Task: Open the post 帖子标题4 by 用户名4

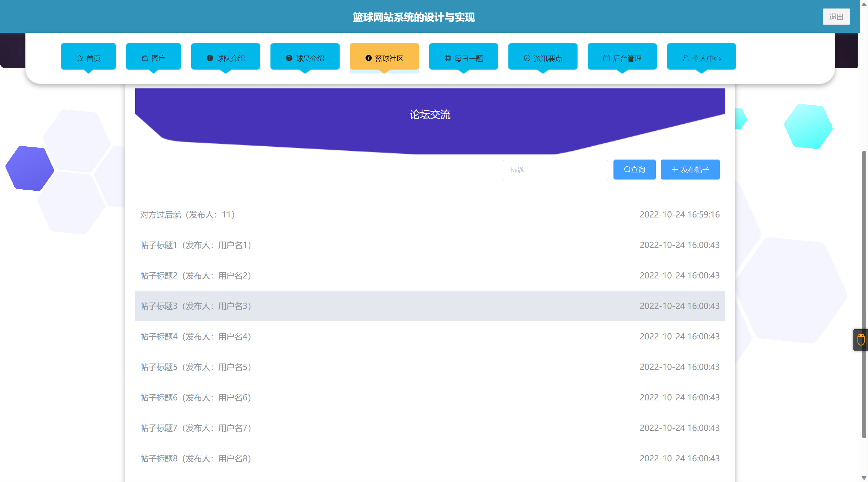Action: point(430,336)
